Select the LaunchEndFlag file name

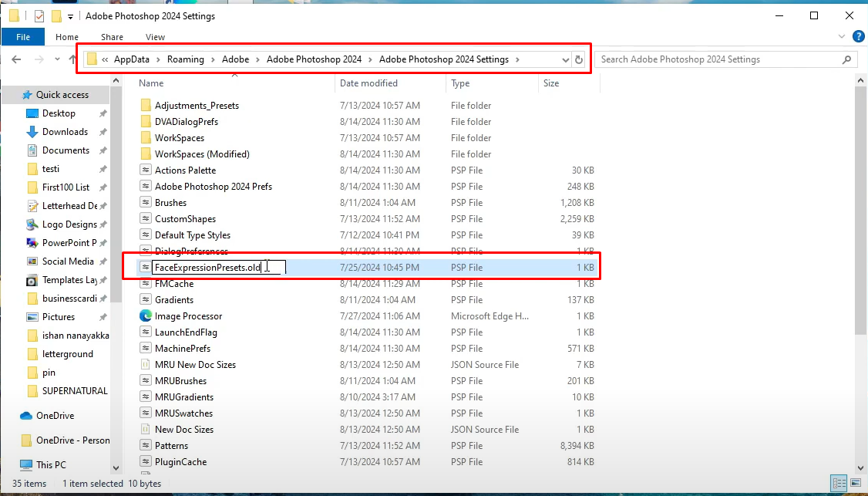tap(186, 332)
